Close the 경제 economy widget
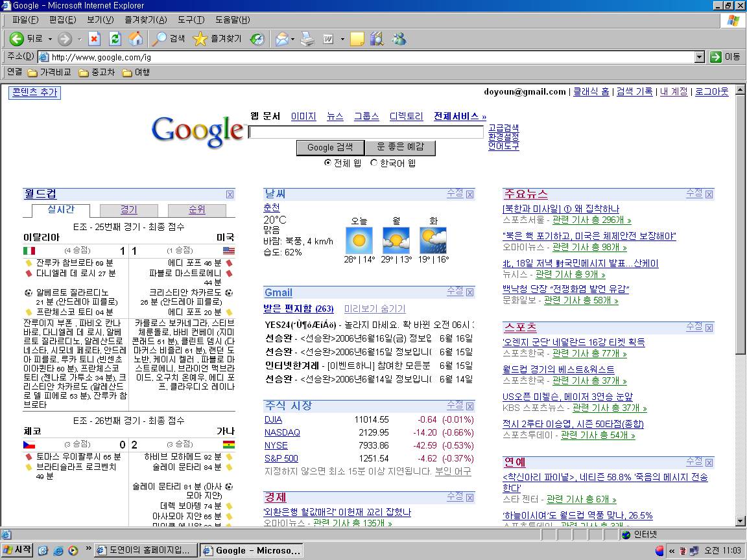The height and width of the screenshot is (560, 747). [x=469, y=498]
